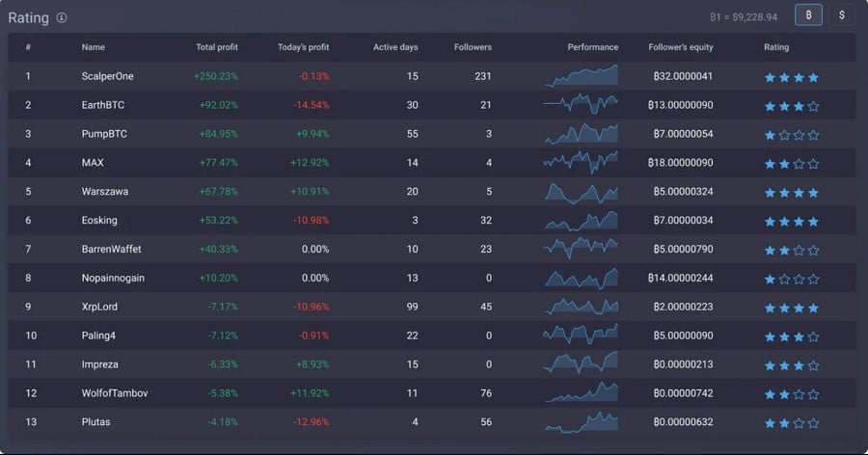Sort traders by Followers column
The width and height of the screenshot is (868, 455).
click(x=473, y=47)
